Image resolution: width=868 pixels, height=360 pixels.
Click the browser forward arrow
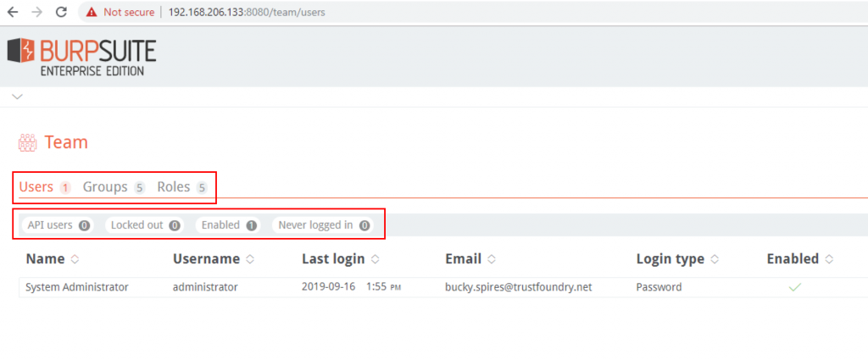(x=36, y=13)
